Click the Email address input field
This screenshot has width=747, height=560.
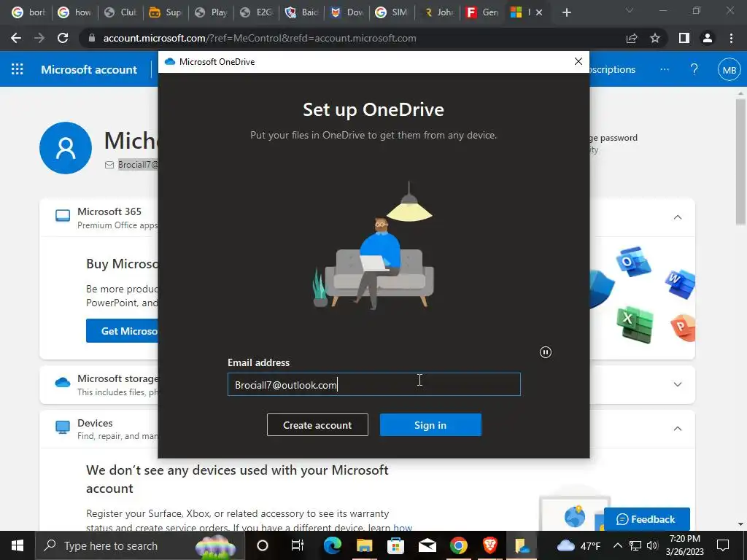pyautogui.click(x=374, y=384)
